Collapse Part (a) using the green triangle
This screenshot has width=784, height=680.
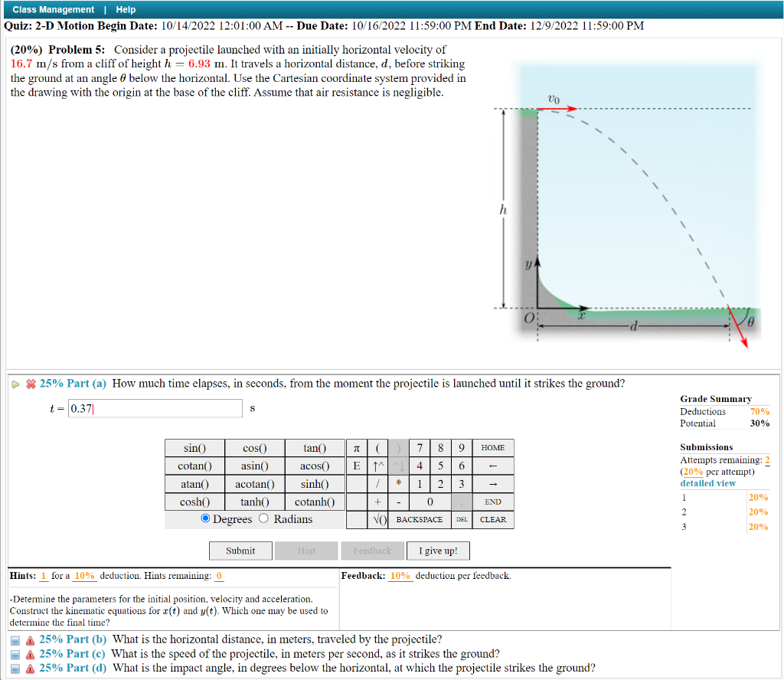tap(15, 384)
